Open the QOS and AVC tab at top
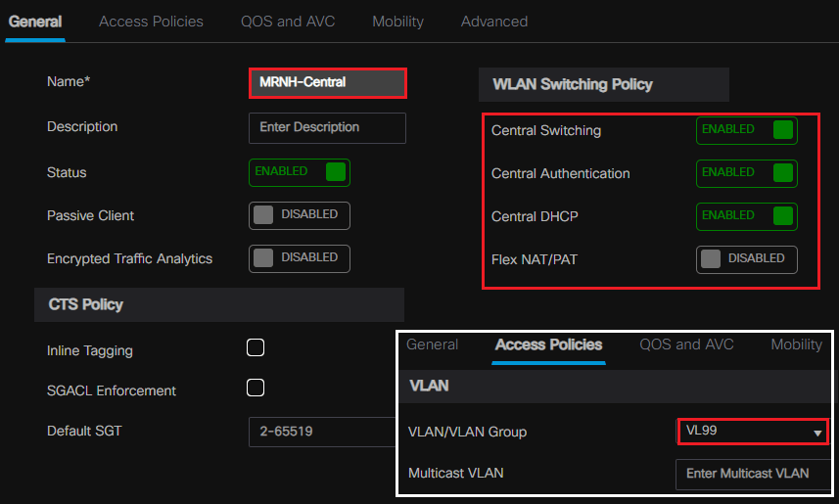Screen dimensions: 839x504 pyautogui.click(x=287, y=22)
